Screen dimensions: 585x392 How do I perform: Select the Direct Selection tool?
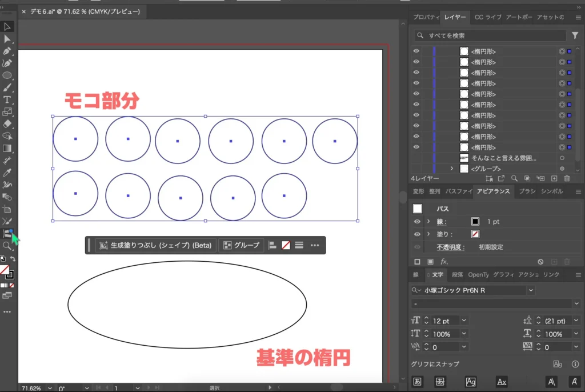[7, 39]
